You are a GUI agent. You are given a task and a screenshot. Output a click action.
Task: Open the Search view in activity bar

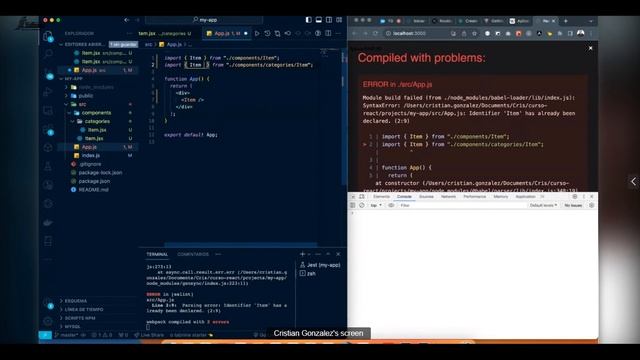point(48,54)
